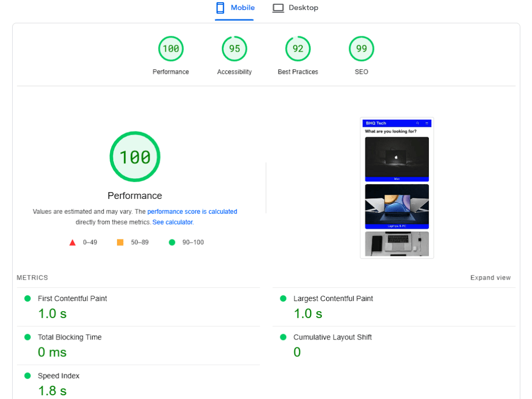Viewport: 532px width, 399px height.
Task: Open the Best Practices gauge showing 92
Action: (x=298, y=48)
